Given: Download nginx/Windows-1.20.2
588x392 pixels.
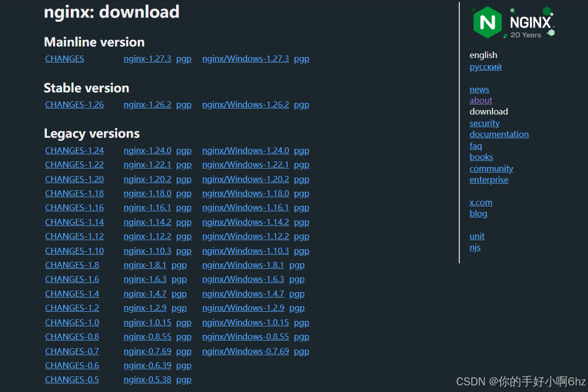Looking at the screenshot, I should coord(246,180).
